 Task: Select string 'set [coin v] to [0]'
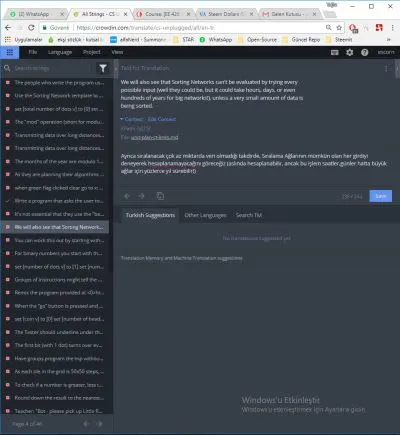click(x=56, y=319)
